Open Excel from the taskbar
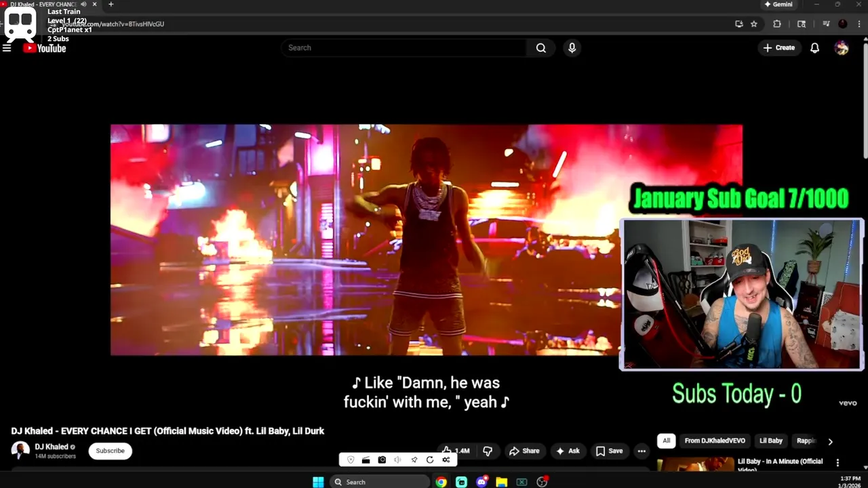The image size is (868, 488). pyautogui.click(x=521, y=482)
